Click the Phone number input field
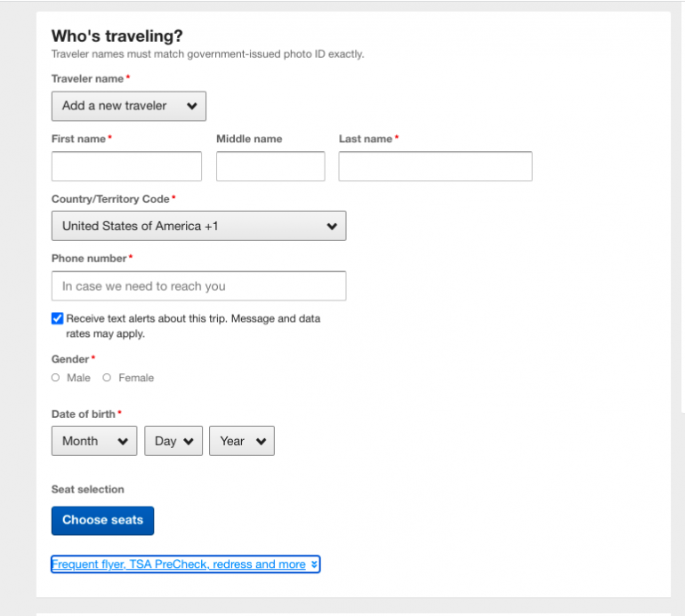This screenshot has height=616, width=685. 198,286
